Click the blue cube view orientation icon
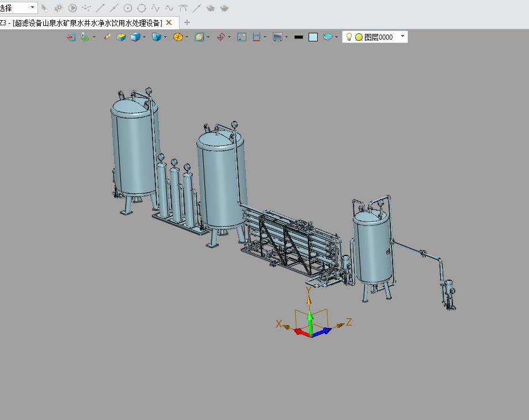 point(157,37)
